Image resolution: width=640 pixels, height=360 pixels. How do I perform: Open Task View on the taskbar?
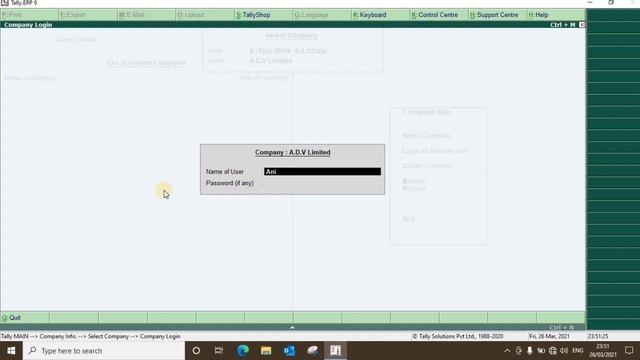click(x=219, y=351)
